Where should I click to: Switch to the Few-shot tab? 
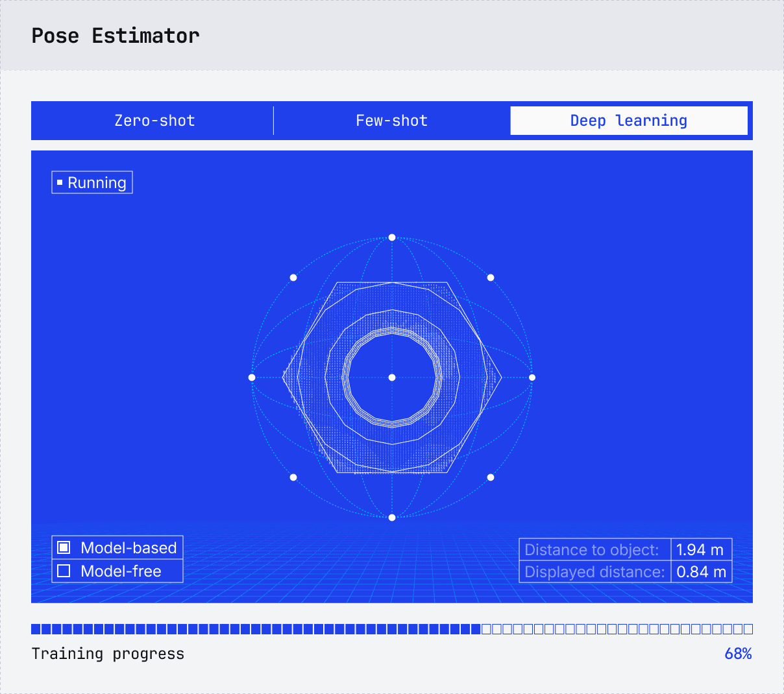click(392, 121)
